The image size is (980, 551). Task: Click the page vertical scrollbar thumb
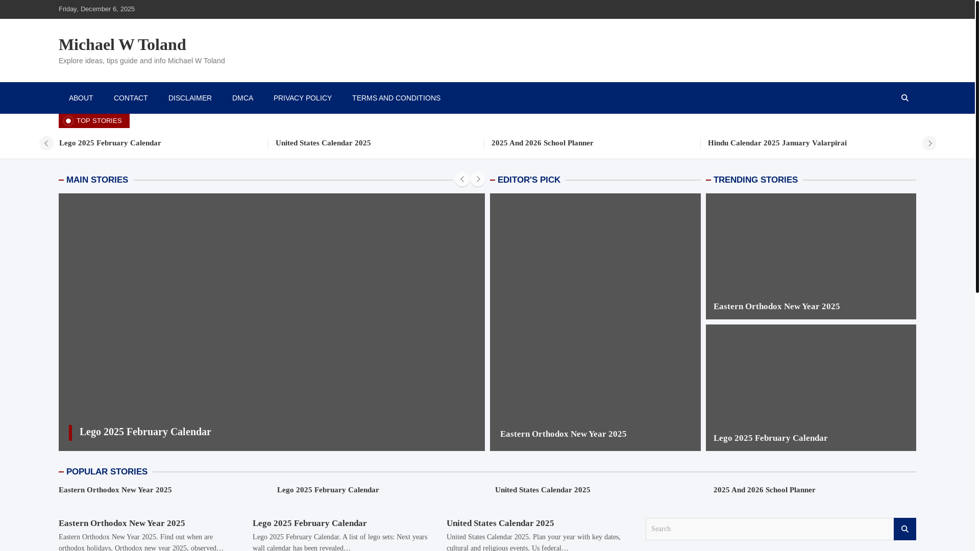(977, 146)
